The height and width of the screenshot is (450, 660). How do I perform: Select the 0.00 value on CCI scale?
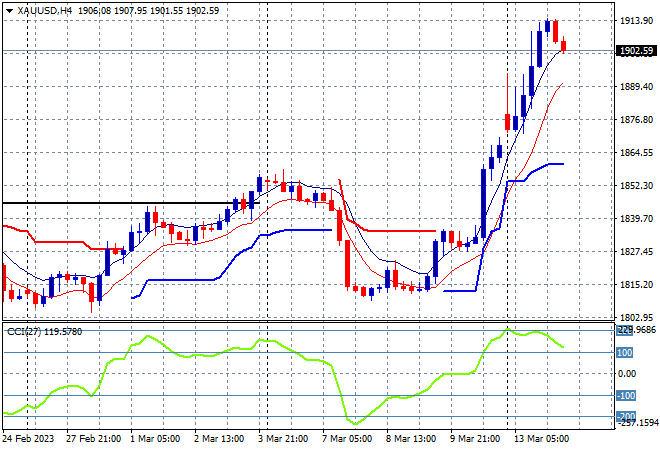626,374
